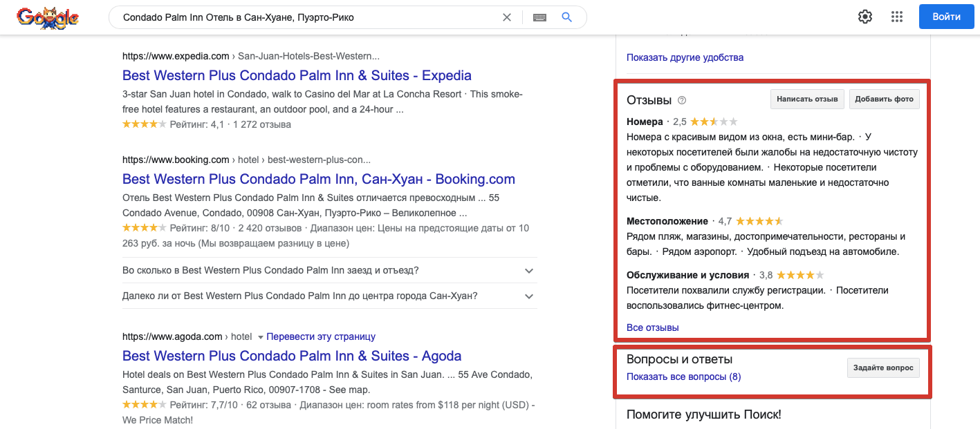The image size is (980, 429).
Task: Open the Agoda result title link
Action: pos(292,356)
